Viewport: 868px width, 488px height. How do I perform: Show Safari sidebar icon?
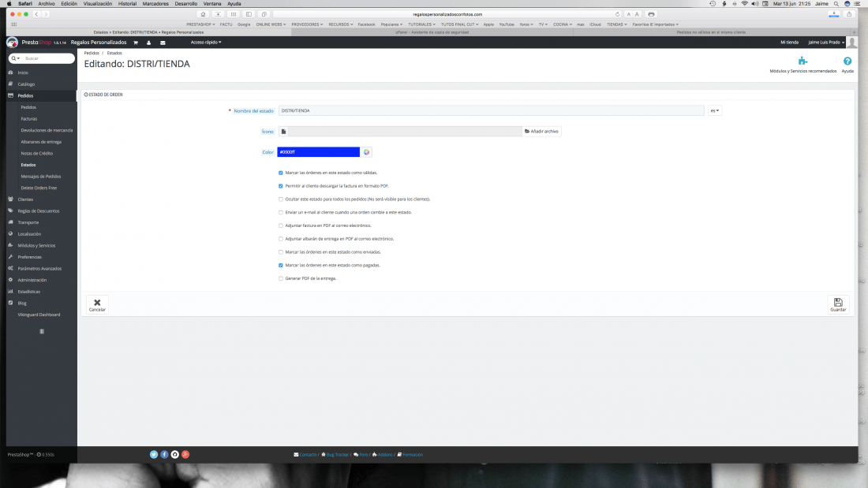click(249, 14)
